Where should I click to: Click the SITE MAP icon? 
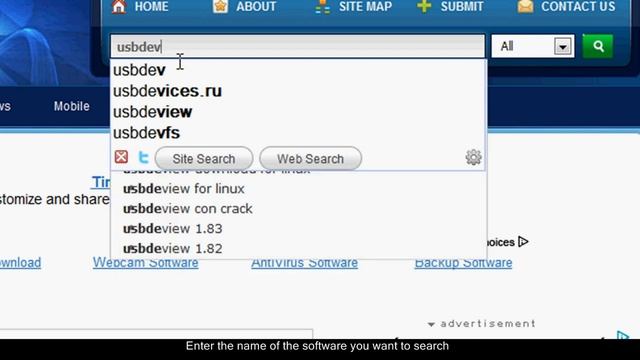point(322,7)
